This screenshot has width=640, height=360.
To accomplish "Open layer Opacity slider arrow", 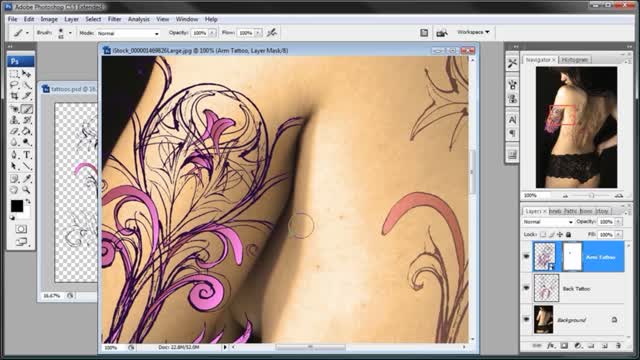I will 618,222.
